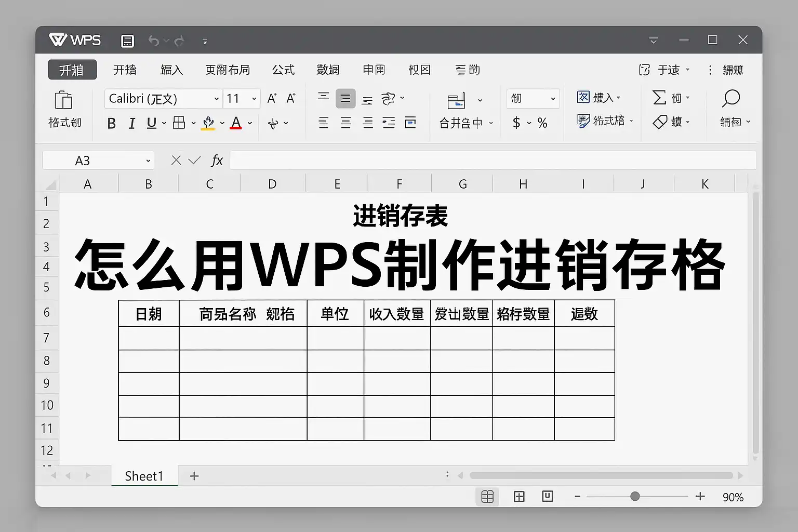Toggle italic formatting
Screen dimensions: 798x532
132,123
